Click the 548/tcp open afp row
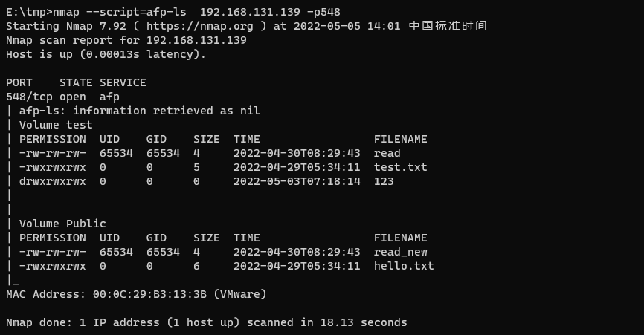644x335 pixels. pyautogui.click(x=63, y=97)
